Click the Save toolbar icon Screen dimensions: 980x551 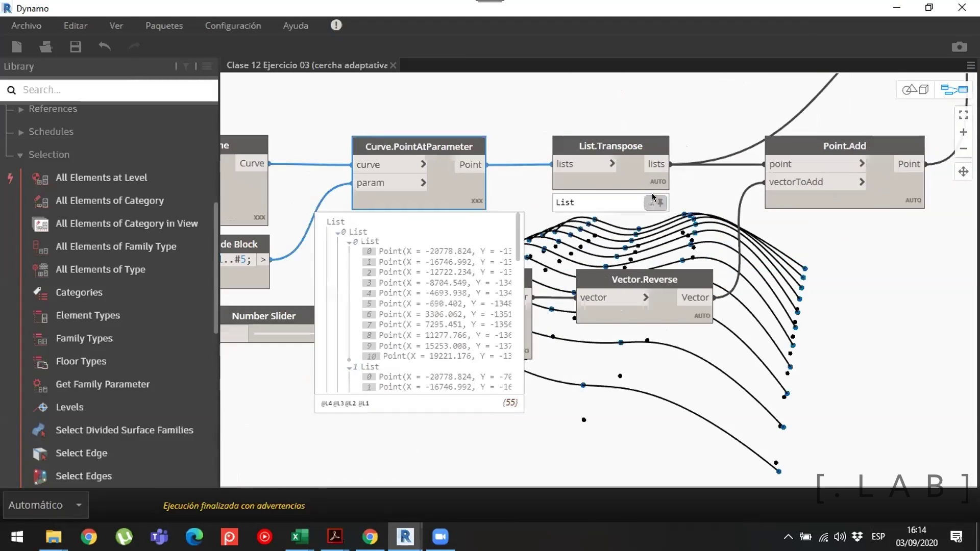click(76, 47)
